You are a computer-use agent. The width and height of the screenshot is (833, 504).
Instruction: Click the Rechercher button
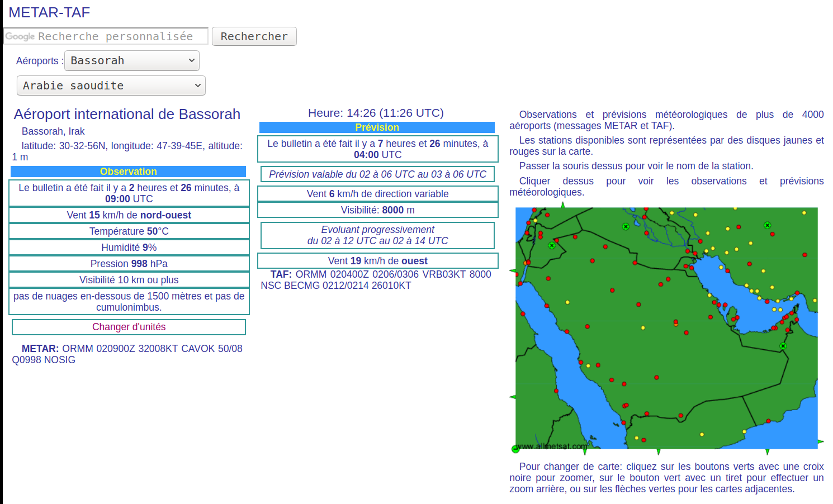tap(254, 36)
